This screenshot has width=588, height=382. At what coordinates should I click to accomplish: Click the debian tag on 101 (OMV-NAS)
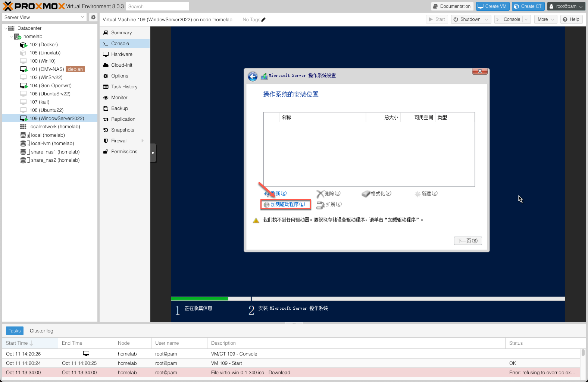[75, 69]
